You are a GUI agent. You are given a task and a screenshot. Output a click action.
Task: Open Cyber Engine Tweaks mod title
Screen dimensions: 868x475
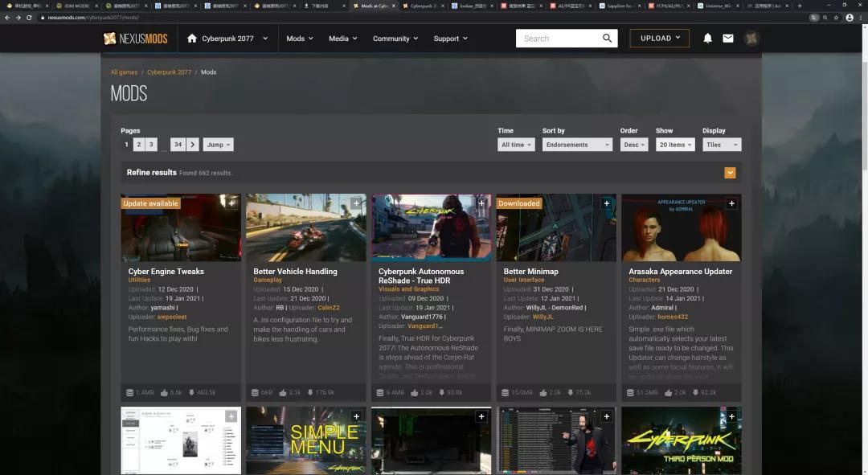166,272
